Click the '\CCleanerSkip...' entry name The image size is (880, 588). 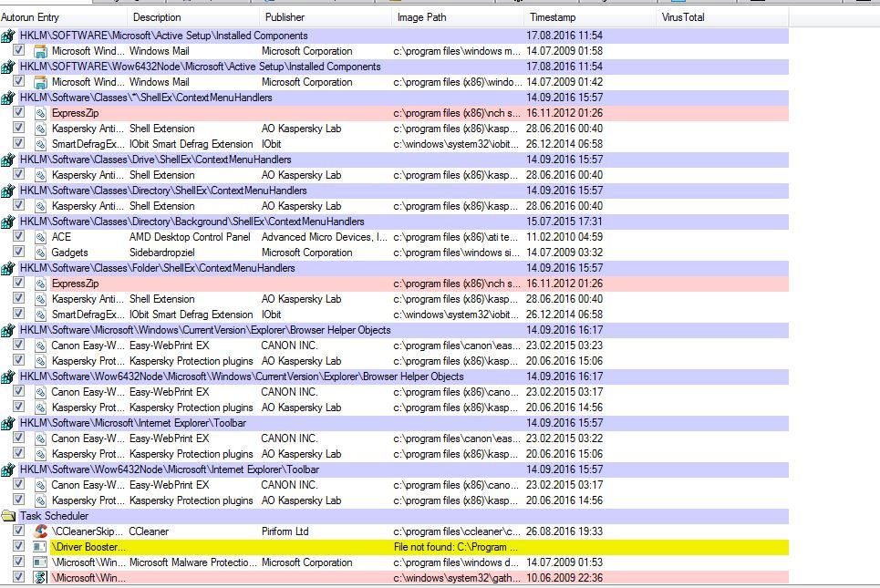pyautogui.click(x=87, y=531)
